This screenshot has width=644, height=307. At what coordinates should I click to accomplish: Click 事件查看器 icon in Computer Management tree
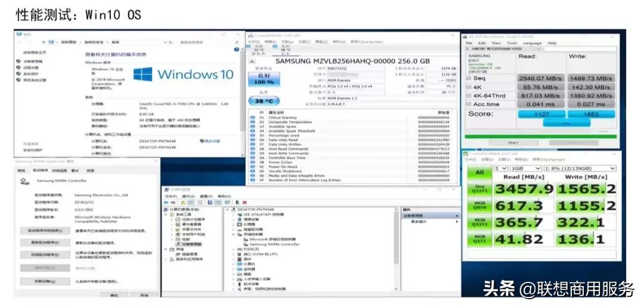pyautogui.click(x=178, y=225)
